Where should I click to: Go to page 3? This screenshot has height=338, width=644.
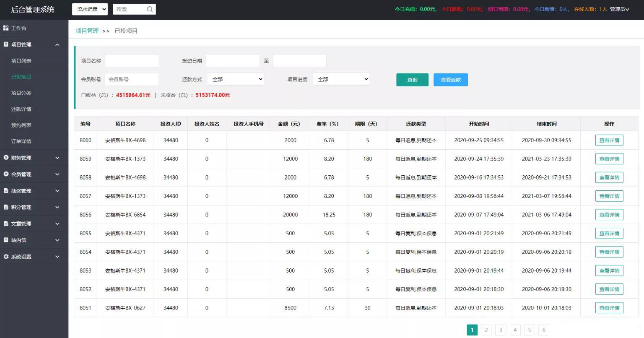point(501,330)
